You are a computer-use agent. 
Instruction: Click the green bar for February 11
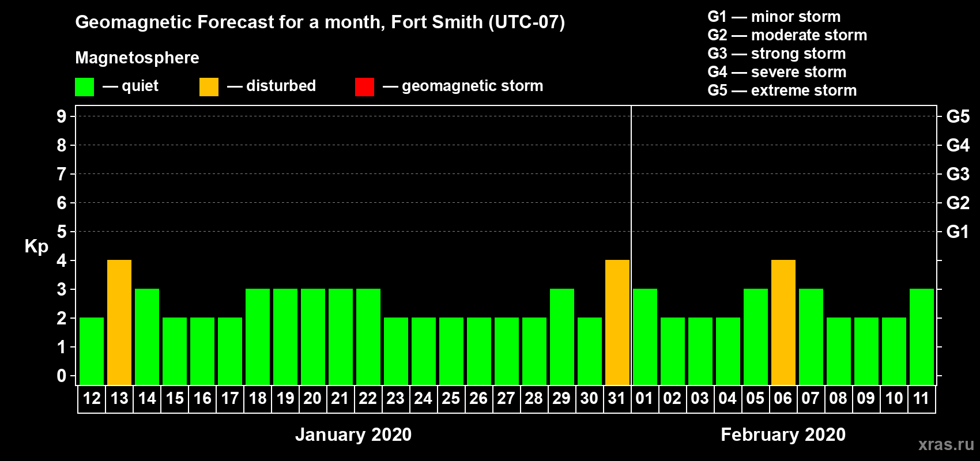point(922,337)
